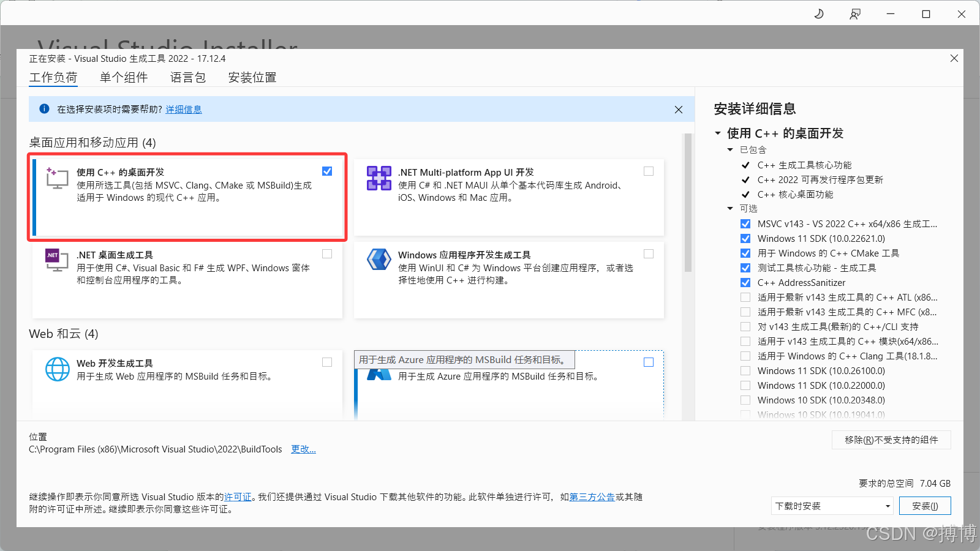Uncheck 使用 C++ 的桌面开发 workload
Viewport: 980px width, 551px height.
click(327, 171)
